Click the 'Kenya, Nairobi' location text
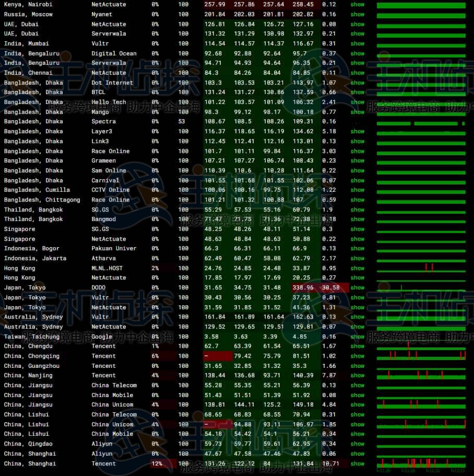The image size is (474, 476). tap(28, 5)
